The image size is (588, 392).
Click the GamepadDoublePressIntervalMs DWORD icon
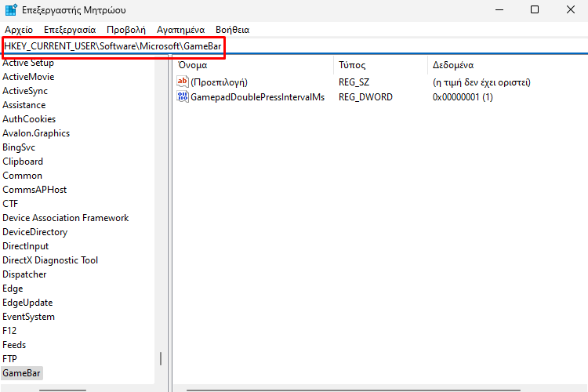(183, 97)
